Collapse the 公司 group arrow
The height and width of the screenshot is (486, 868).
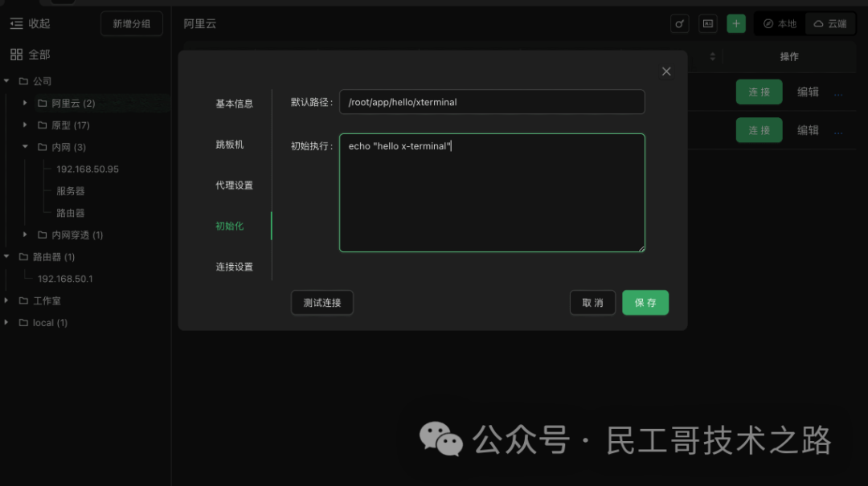pos(6,81)
